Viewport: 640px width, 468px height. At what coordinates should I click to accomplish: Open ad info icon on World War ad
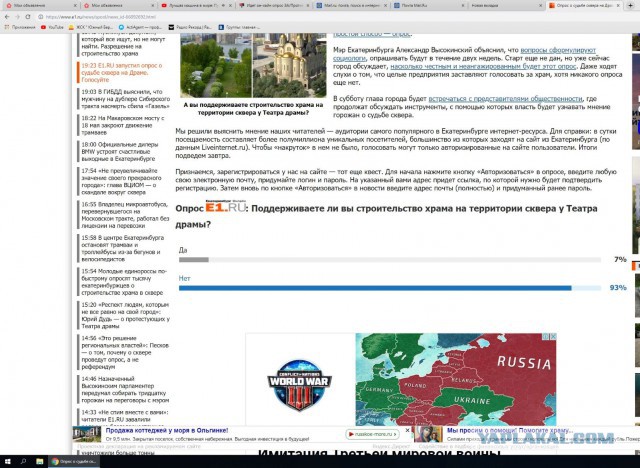546,337
